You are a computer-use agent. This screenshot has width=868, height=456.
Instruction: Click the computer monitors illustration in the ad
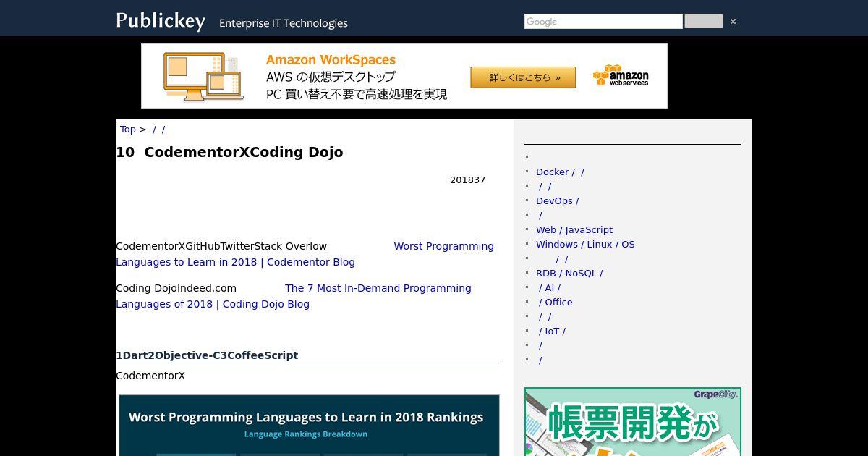[x=203, y=76]
